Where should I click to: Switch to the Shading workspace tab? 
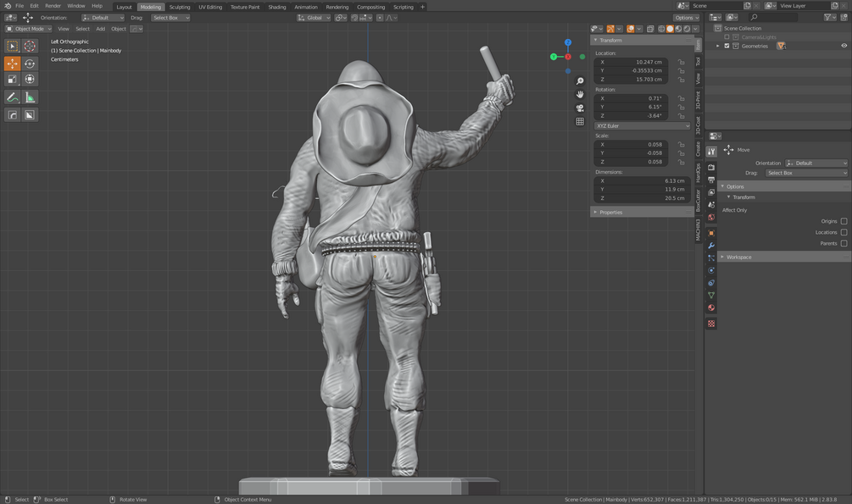pyautogui.click(x=277, y=7)
